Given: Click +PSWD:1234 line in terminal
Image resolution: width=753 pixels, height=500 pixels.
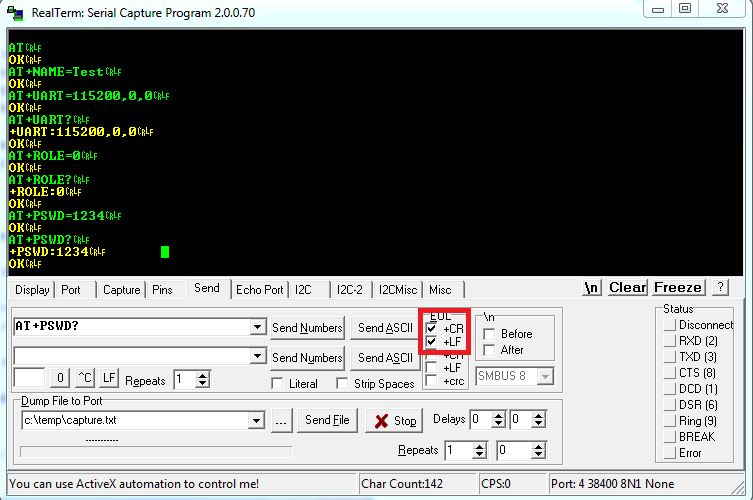Looking at the screenshot, I should [57, 252].
